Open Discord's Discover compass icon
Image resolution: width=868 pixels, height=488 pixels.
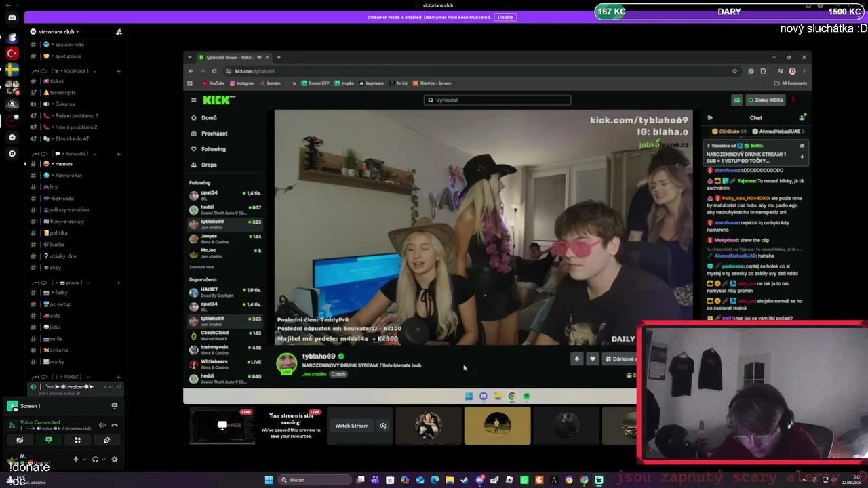click(x=12, y=154)
